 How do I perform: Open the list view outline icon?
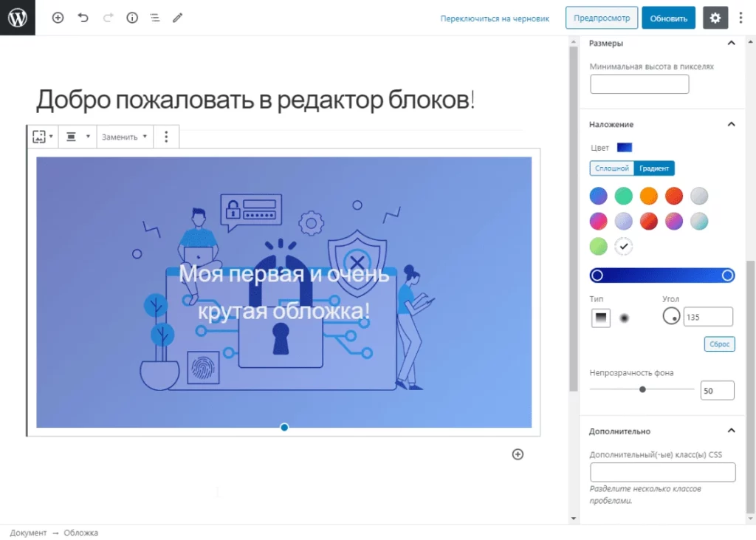coord(154,18)
